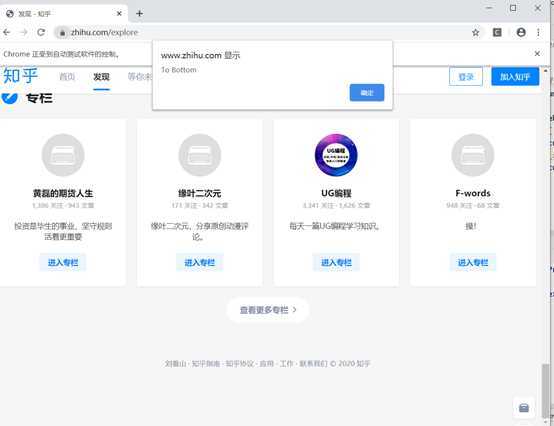The image size is (554, 426).
Task: Select the 发现 - 知乎 browser tab
Action: pos(64,13)
